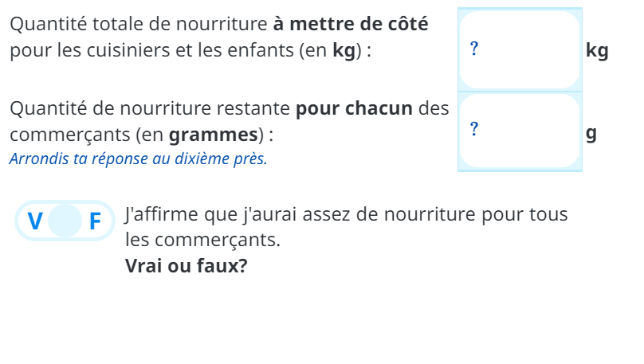Click the "kg" unit label beside first field
This screenshot has width=644, height=364.
(x=596, y=51)
